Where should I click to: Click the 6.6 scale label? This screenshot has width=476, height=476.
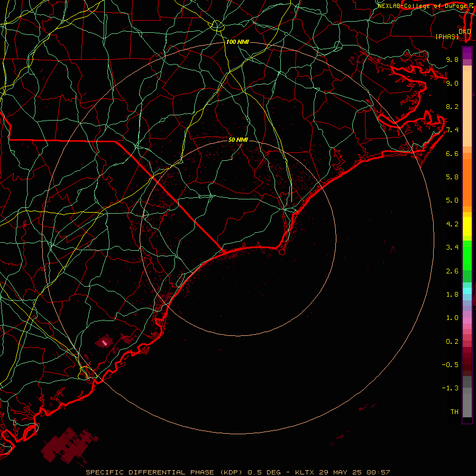(x=452, y=153)
